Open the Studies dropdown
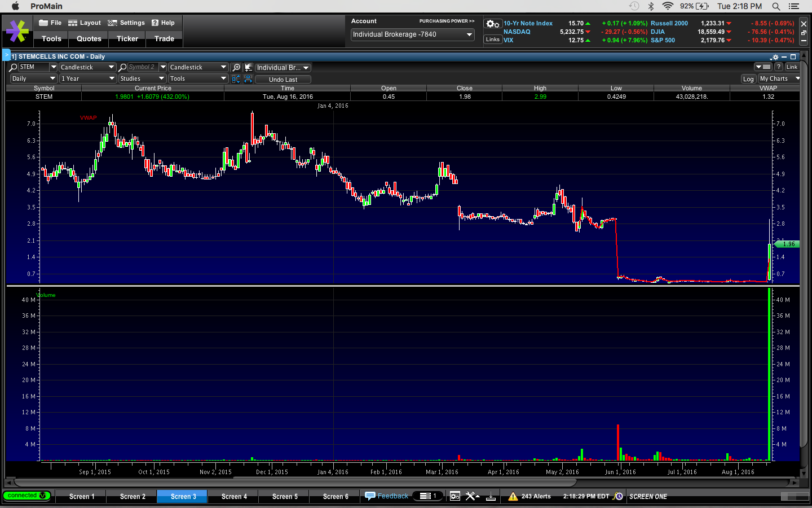 [142, 79]
